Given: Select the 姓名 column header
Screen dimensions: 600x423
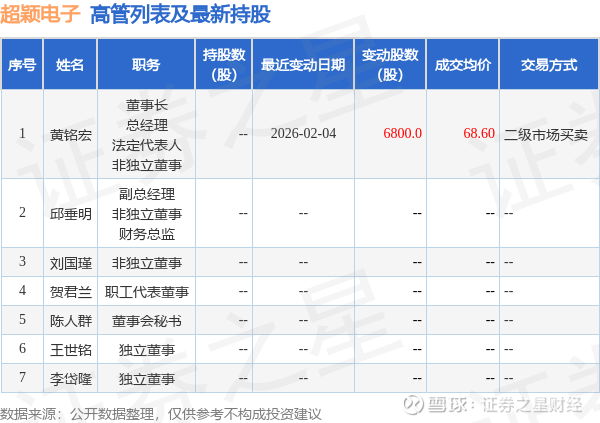Looking at the screenshot, I should click(70, 65).
